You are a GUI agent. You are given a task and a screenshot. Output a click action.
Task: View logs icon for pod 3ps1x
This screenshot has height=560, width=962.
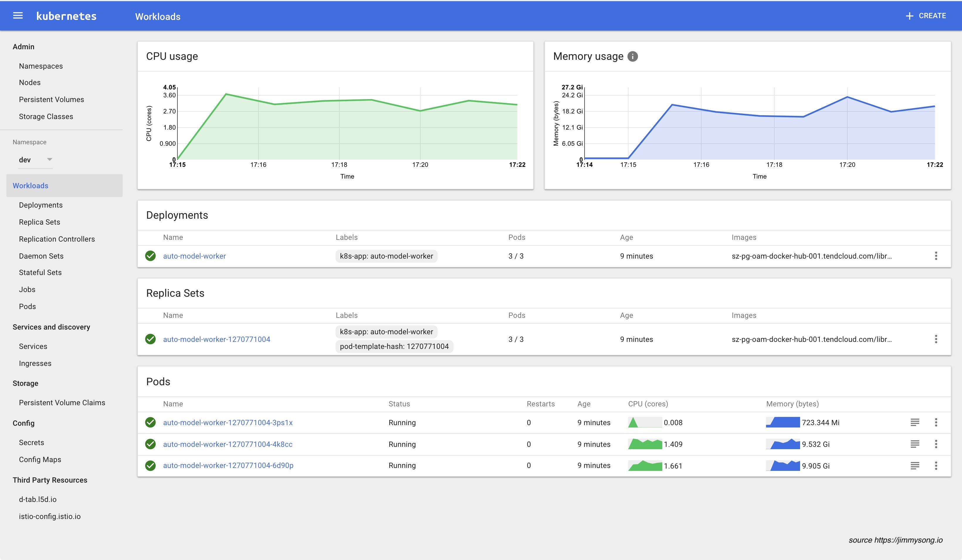tap(915, 422)
